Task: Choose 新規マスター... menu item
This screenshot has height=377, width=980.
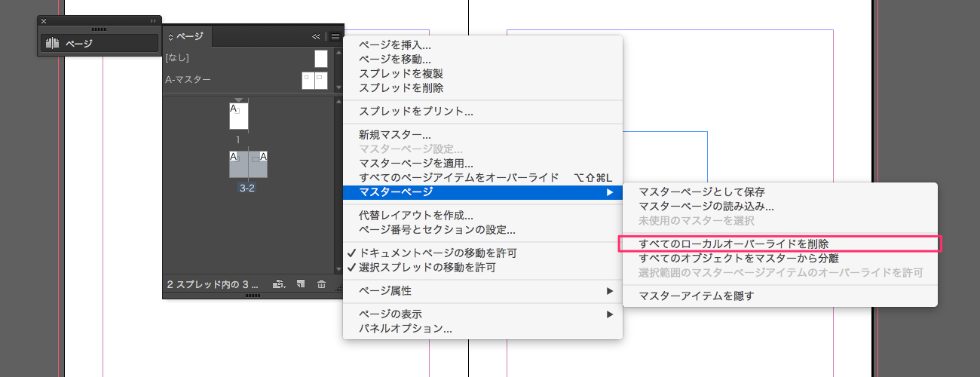Action: click(482, 136)
